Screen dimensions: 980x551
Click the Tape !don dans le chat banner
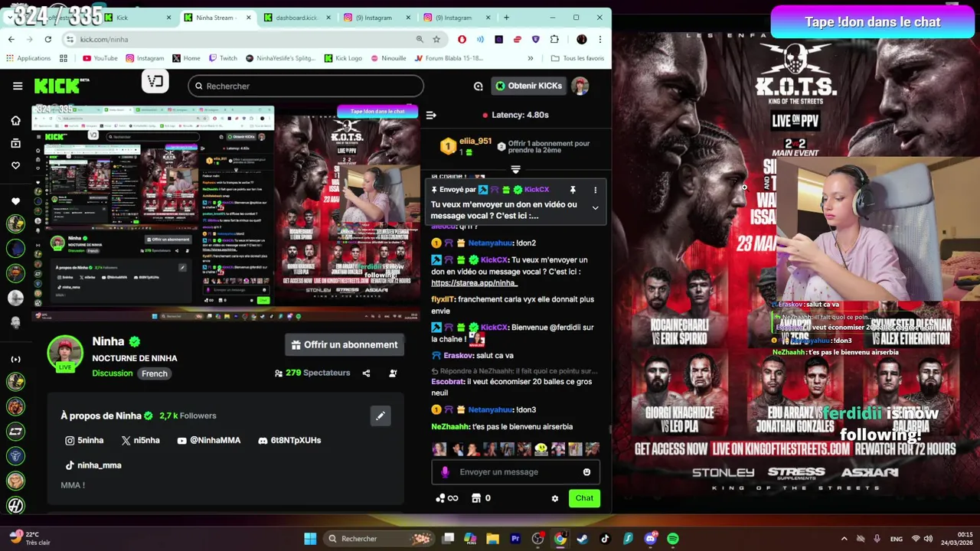tap(872, 22)
